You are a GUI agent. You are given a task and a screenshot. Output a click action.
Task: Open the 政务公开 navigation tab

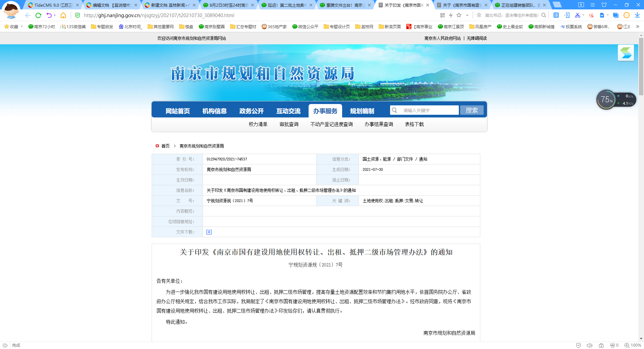coord(251,111)
